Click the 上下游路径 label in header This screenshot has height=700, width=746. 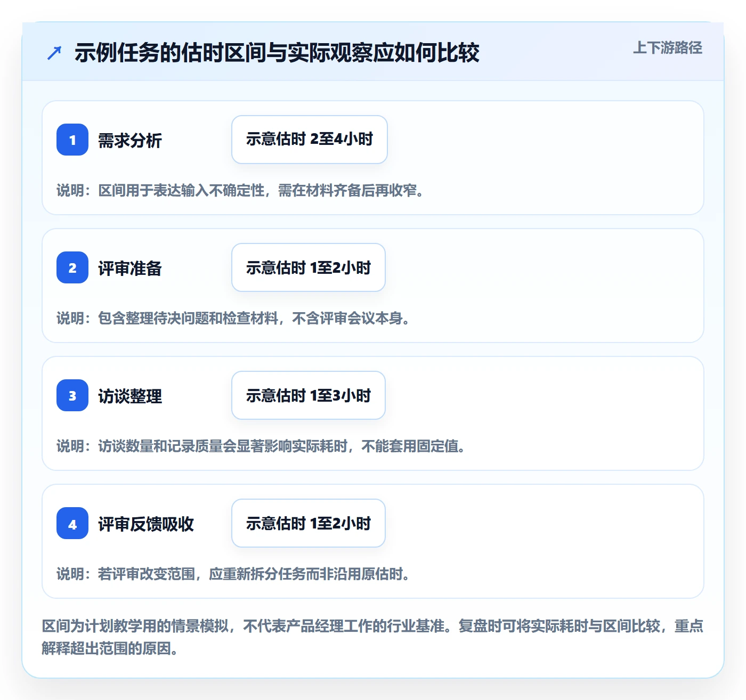click(667, 48)
